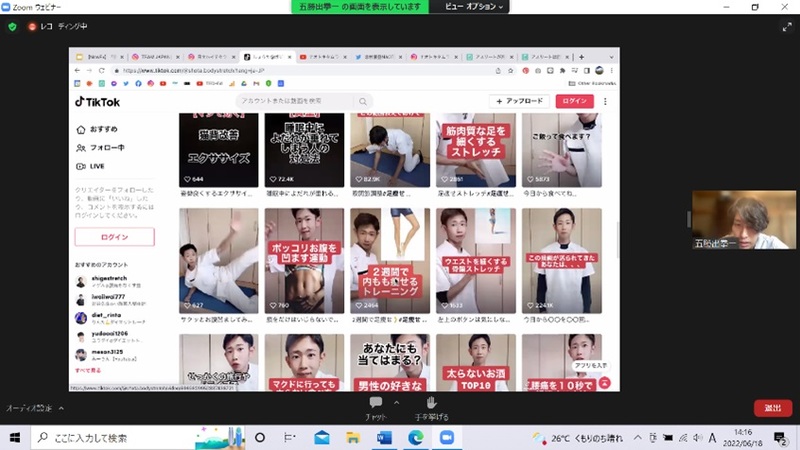Open video thumbnail with 82.9K likes

coord(390,150)
